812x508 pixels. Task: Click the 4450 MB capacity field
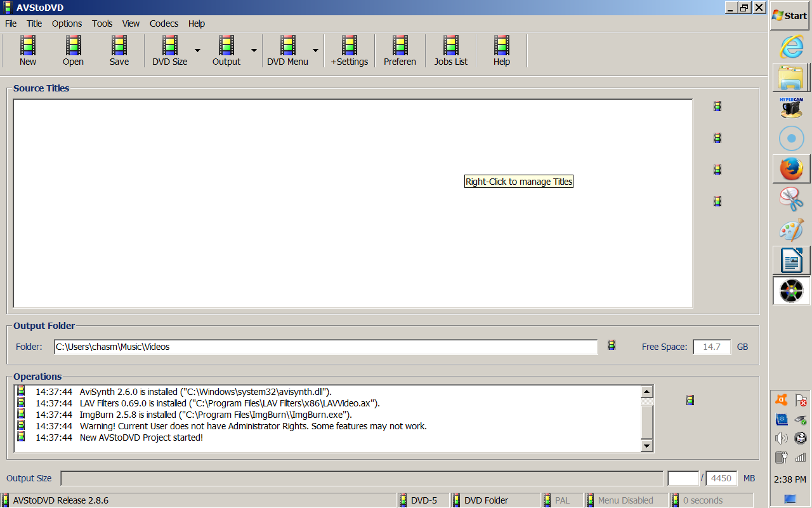pyautogui.click(x=722, y=478)
